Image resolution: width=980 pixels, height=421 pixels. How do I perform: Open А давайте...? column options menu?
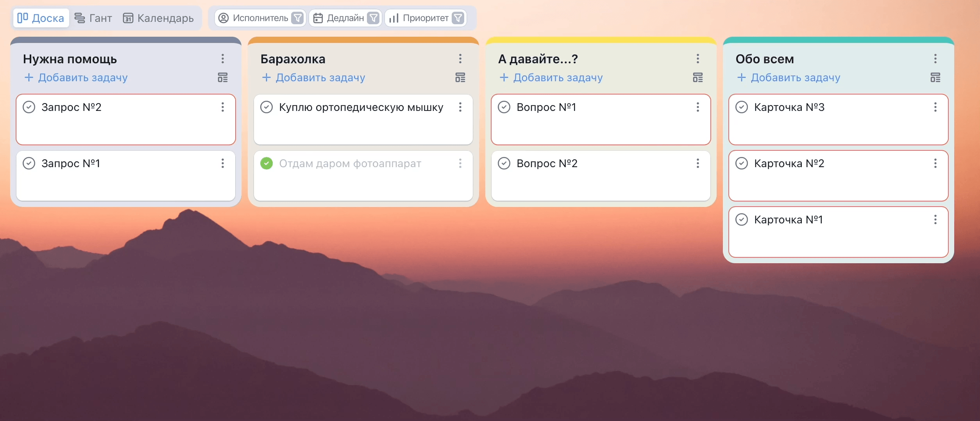coord(698,59)
